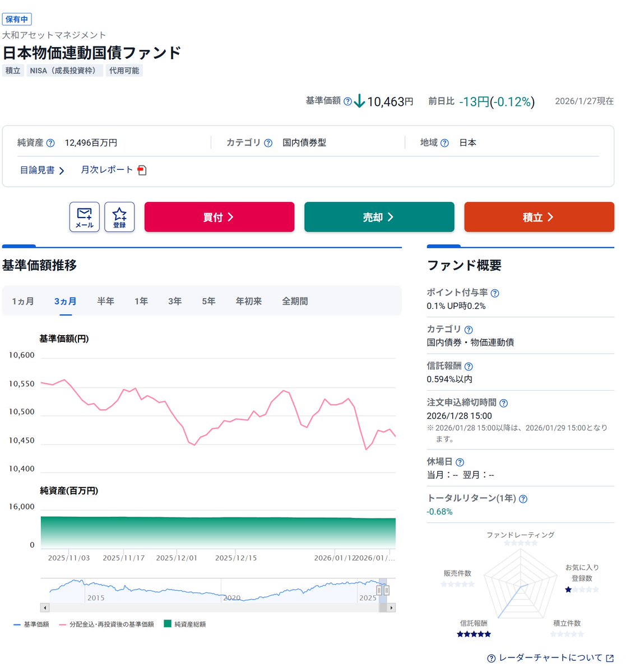This screenshot has height=672, width=626.
Task: Open the 信託報酬 help icon
Action: (x=469, y=366)
